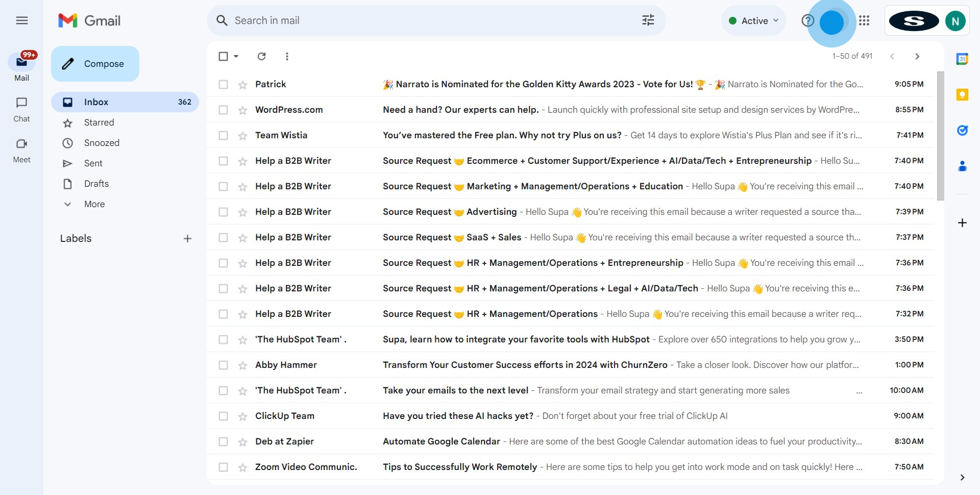This screenshot has width=980, height=495.
Task: Click the organization logo S badge
Action: (914, 21)
